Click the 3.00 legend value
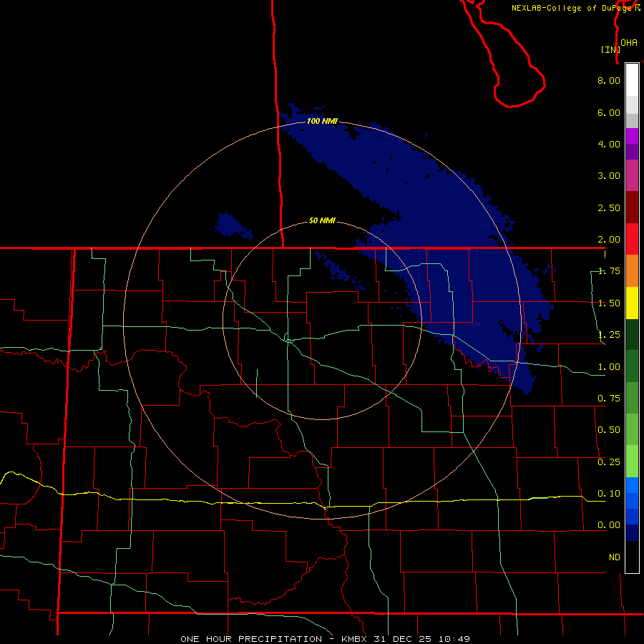 point(609,176)
